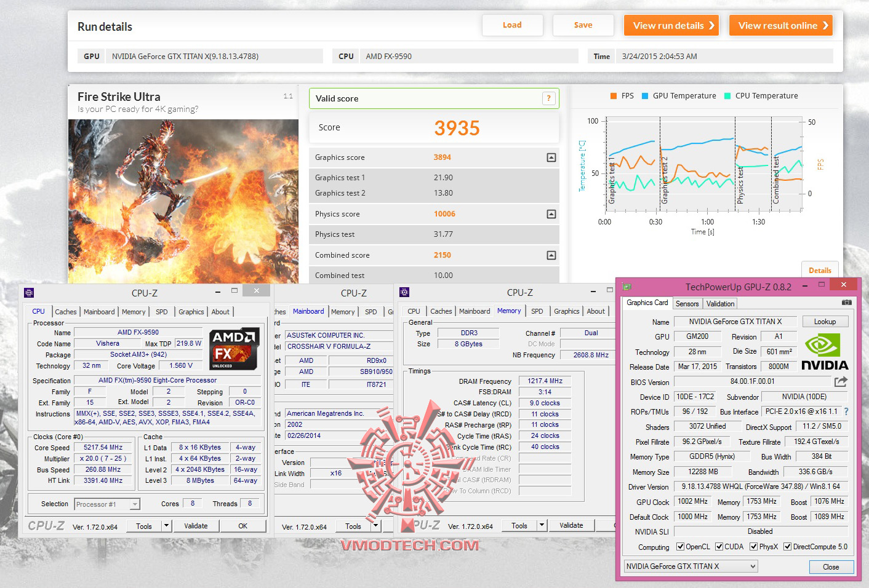Click the BIOS Version field 84.00.1F.00.01
The height and width of the screenshot is (588, 869).
coord(752,381)
